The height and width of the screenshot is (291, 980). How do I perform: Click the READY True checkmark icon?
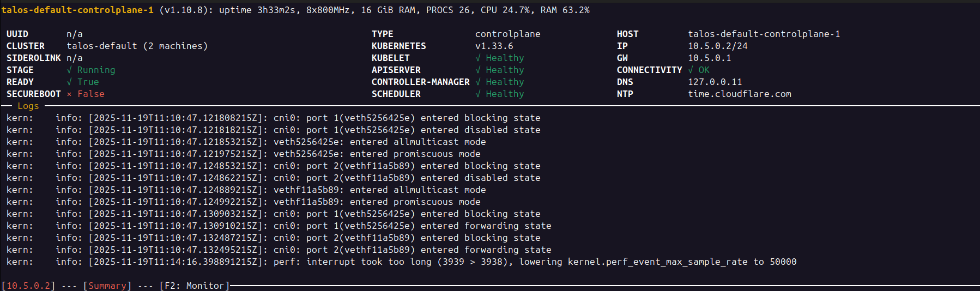click(69, 82)
